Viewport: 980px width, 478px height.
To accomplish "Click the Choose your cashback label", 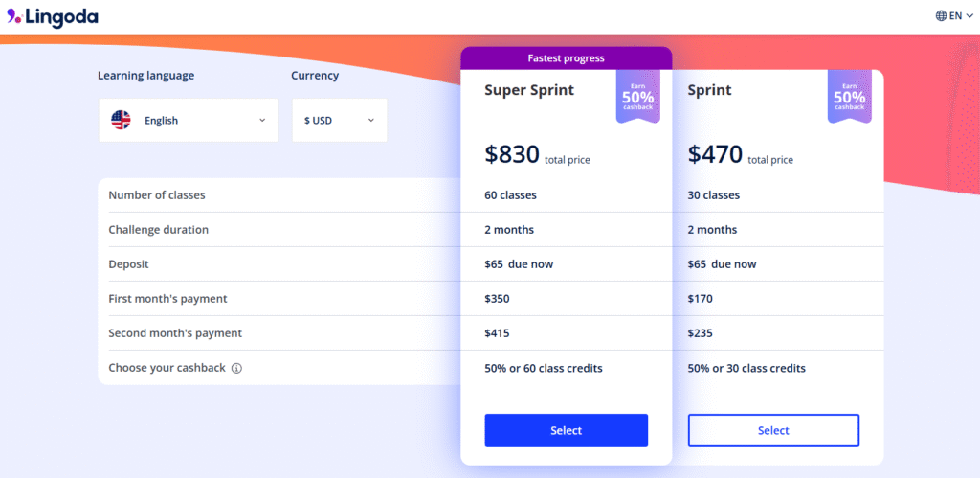I will coord(167,368).
